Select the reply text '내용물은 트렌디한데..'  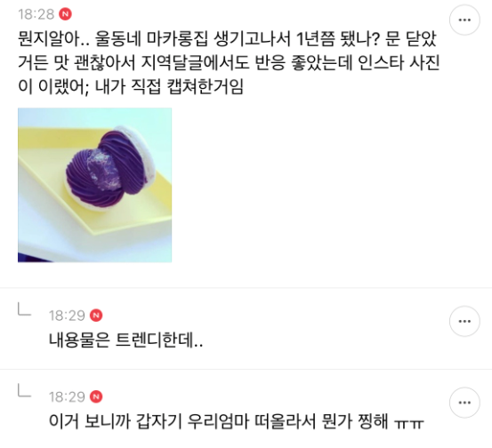125,340
